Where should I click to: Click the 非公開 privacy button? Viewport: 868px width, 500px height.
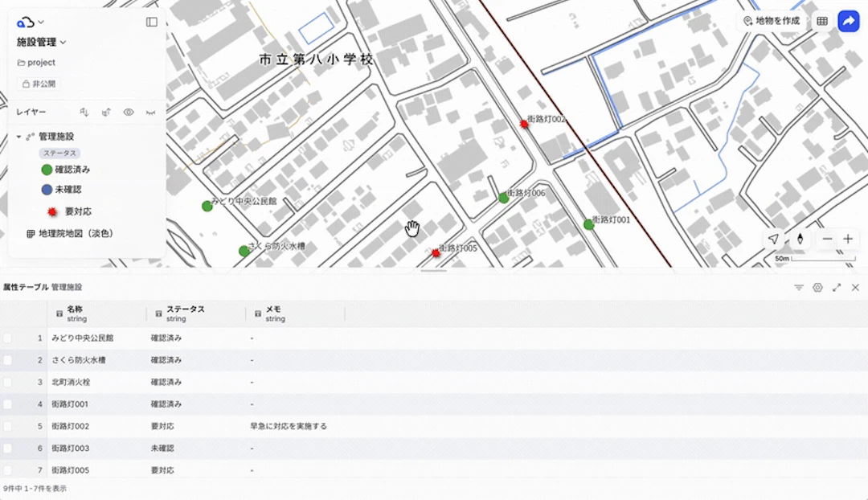39,84
